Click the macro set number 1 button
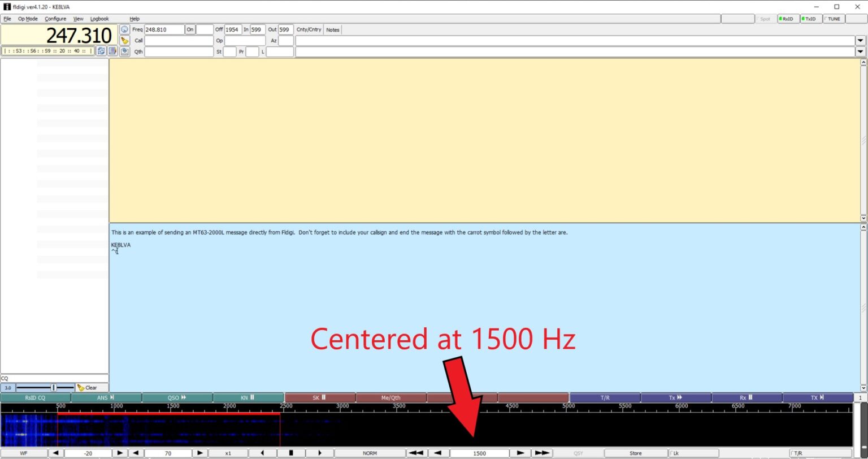 click(861, 398)
